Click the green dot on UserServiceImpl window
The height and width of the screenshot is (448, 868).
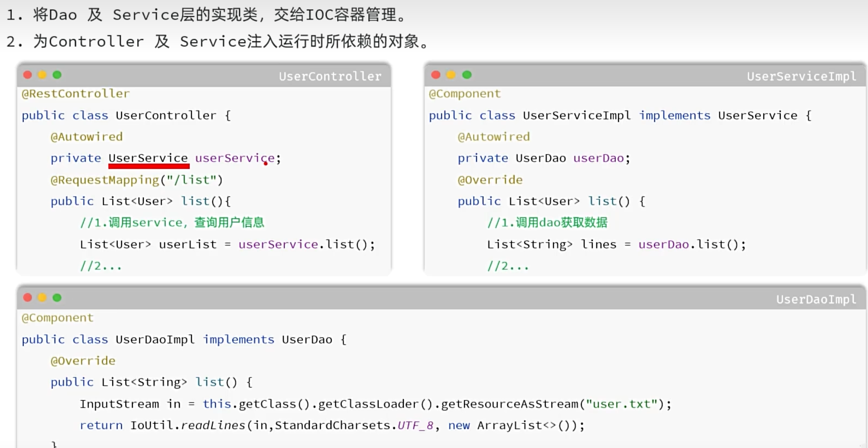(467, 75)
